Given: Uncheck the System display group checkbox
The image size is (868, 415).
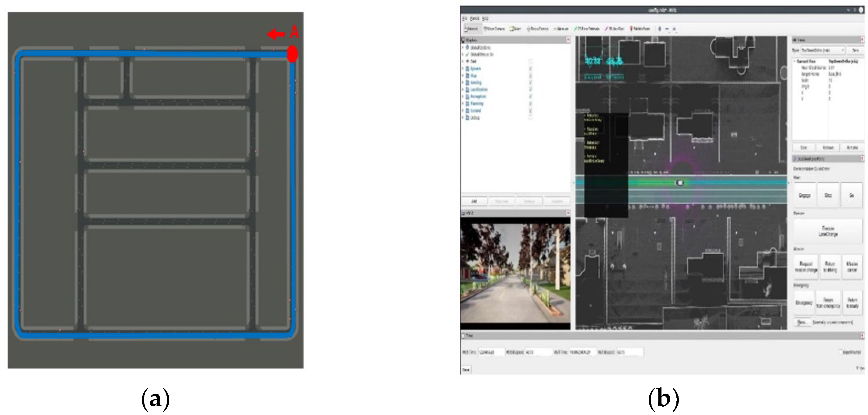Looking at the screenshot, I should 531,69.
